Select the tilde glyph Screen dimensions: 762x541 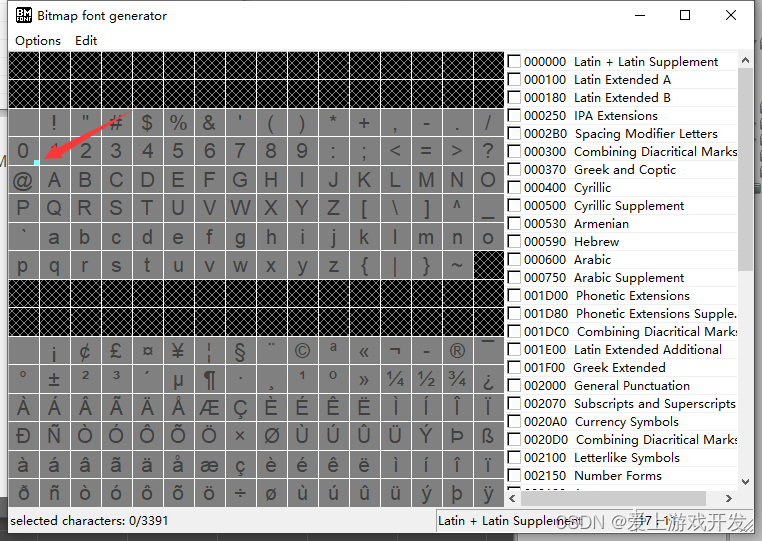457,265
